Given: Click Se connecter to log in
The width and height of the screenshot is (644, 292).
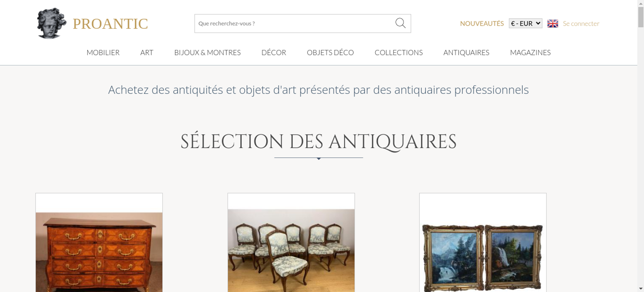Looking at the screenshot, I should tap(581, 23).
